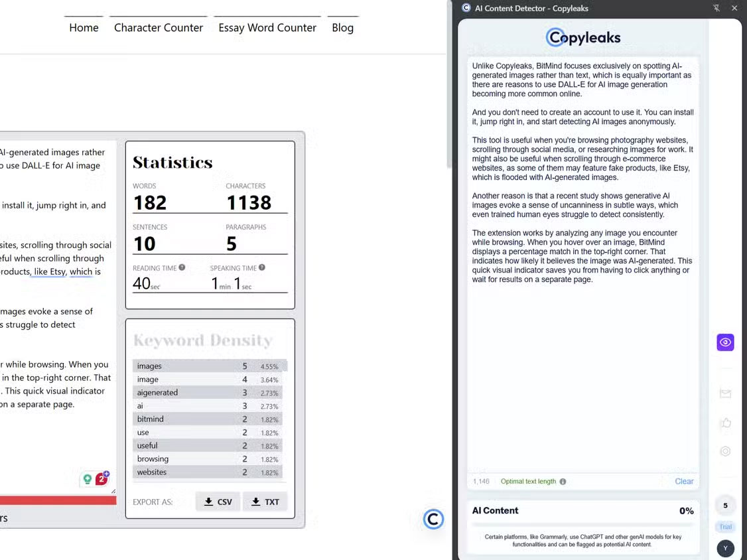
Task: Open Reading Time help icon
Action: coord(182,268)
